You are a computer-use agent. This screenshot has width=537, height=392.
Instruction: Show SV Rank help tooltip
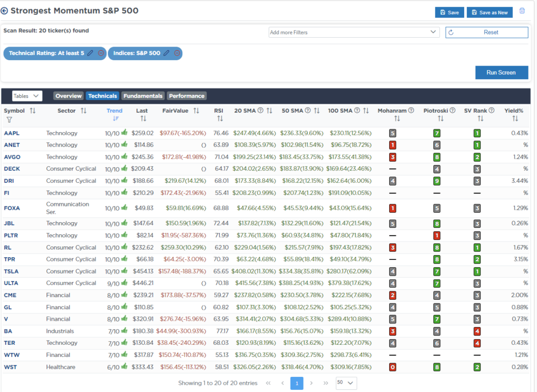(491, 110)
